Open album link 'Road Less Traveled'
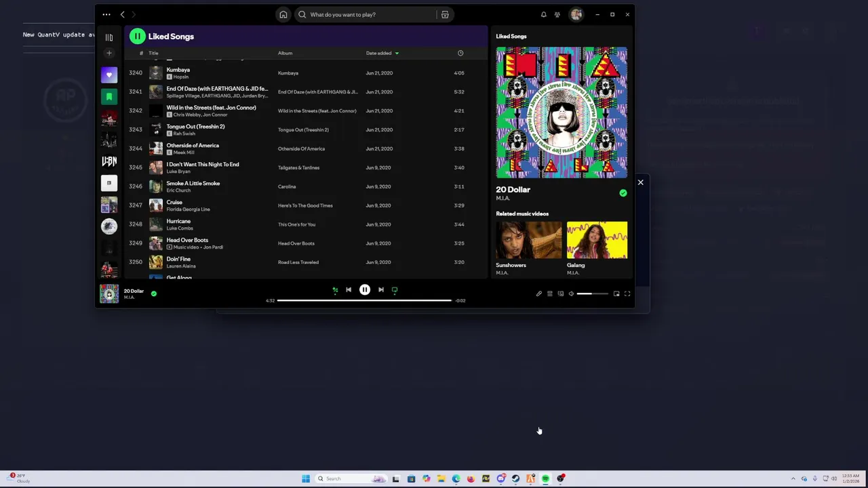This screenshot has width=868, height=488. tap(298, 262)
